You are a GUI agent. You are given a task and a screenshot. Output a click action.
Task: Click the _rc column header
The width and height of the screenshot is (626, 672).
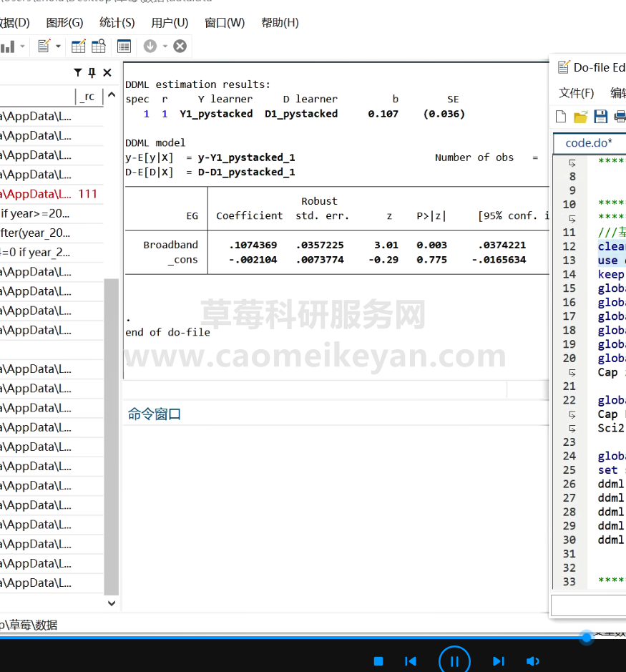(x=89, y=97)
